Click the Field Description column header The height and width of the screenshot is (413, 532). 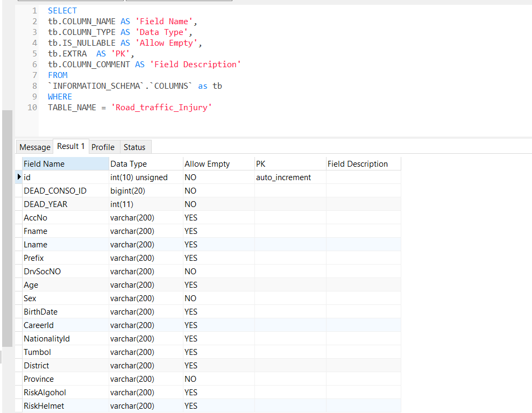click(364, 164)
